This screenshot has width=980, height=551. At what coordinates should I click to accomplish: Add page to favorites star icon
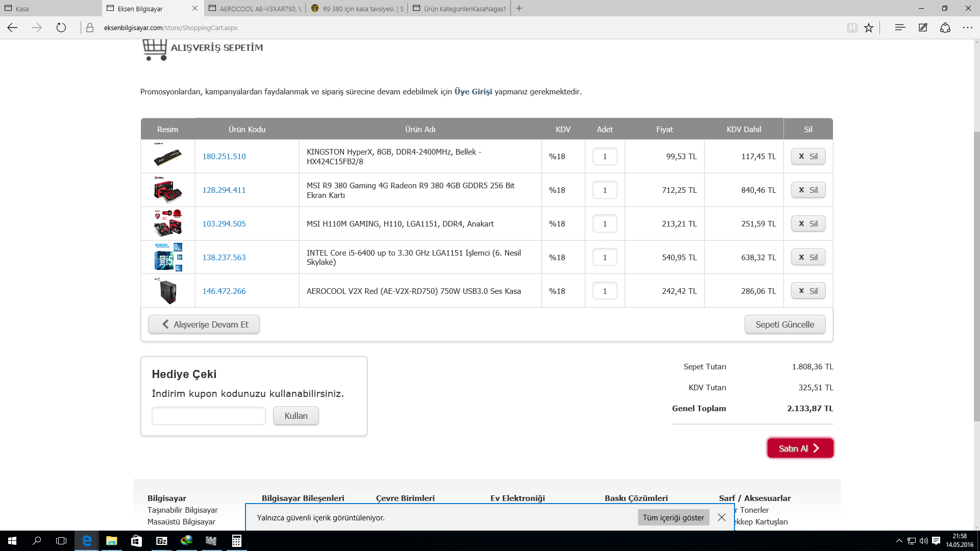[x=869, y=28]
